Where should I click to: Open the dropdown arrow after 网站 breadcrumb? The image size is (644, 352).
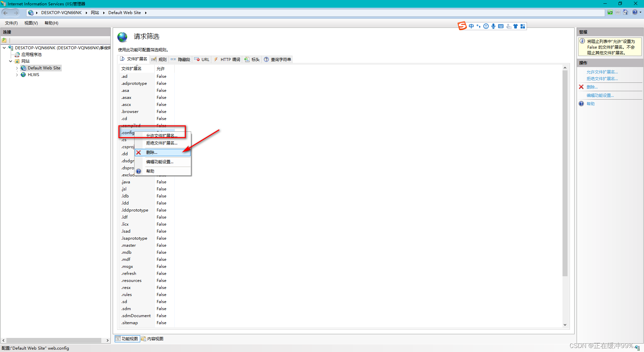point(104,13)
